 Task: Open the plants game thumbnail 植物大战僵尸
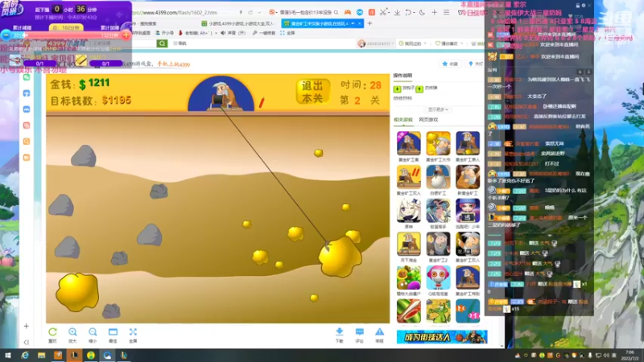409,278
